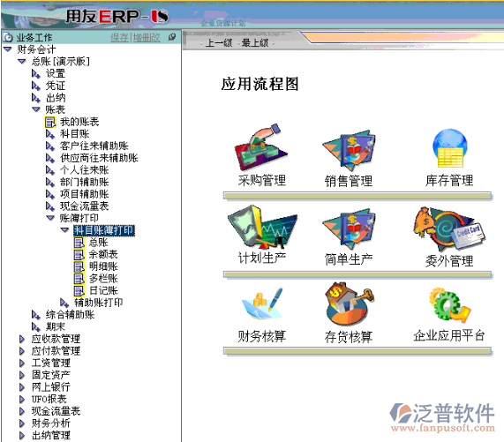Screen dimensions: 504x442
Task: Open the 企业应用平台 gear icon
Action: click(449, 304)
